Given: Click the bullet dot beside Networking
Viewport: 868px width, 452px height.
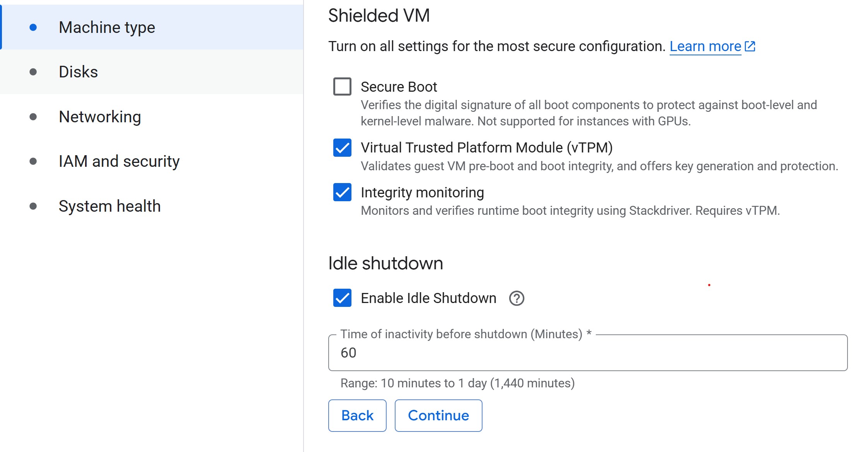Looking at the screenshot, I should click(x=33, y=117).
